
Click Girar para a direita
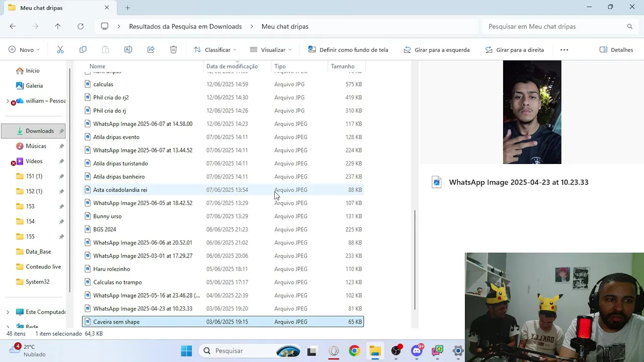[x=514, y=50]
